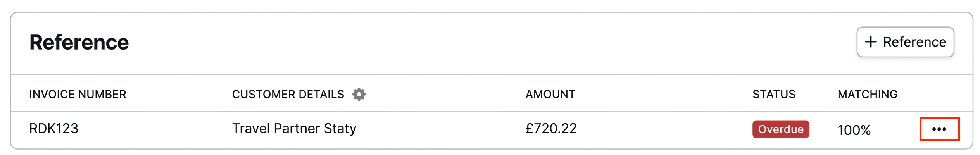
Task: Open the three-dot menu for invoice RDK123
Action: coord(939,129)
